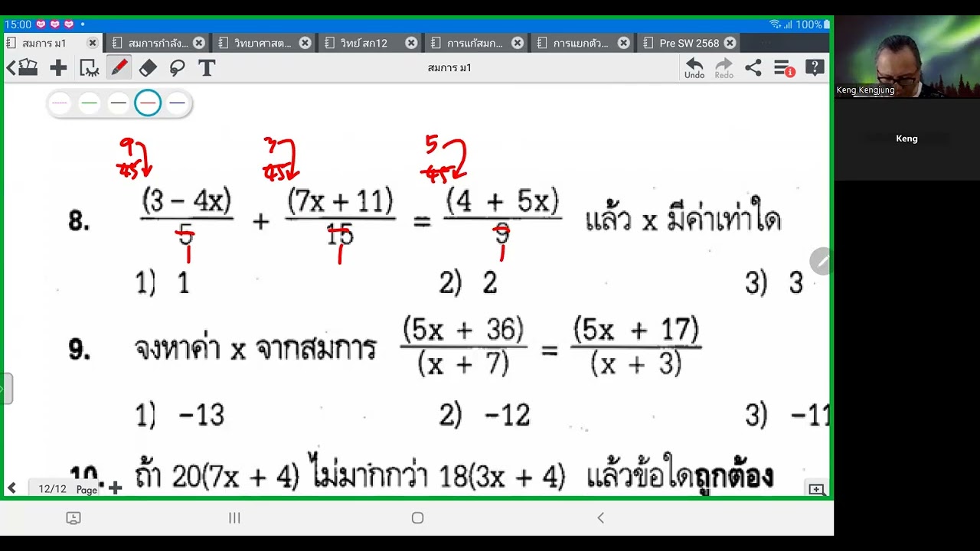Tap the floating pencil edit button
The image size is (980, 551).
[822, 261]
